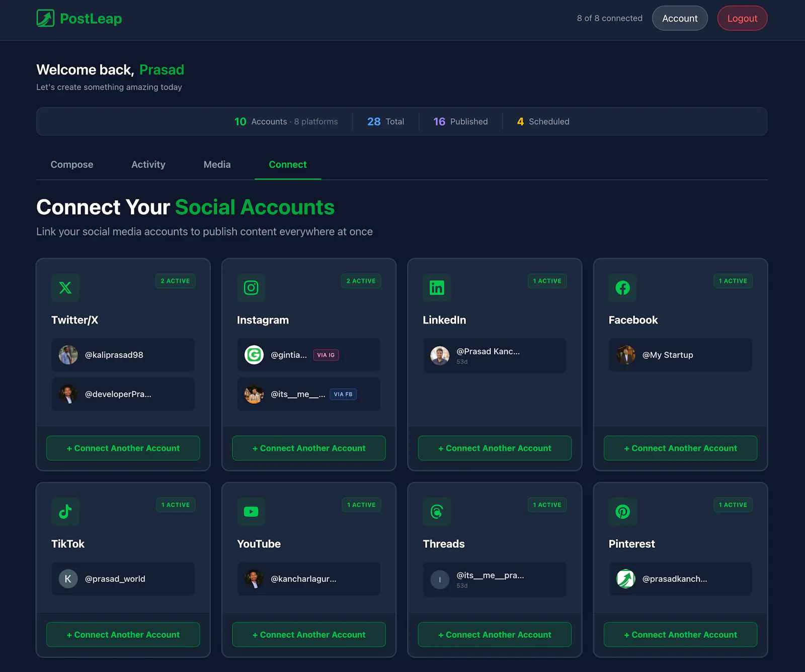Click the 2 ACTIVE badge on Twitter/X
Image resolution: width=805 pixels, height=672 pixels.
pos(175,281)
